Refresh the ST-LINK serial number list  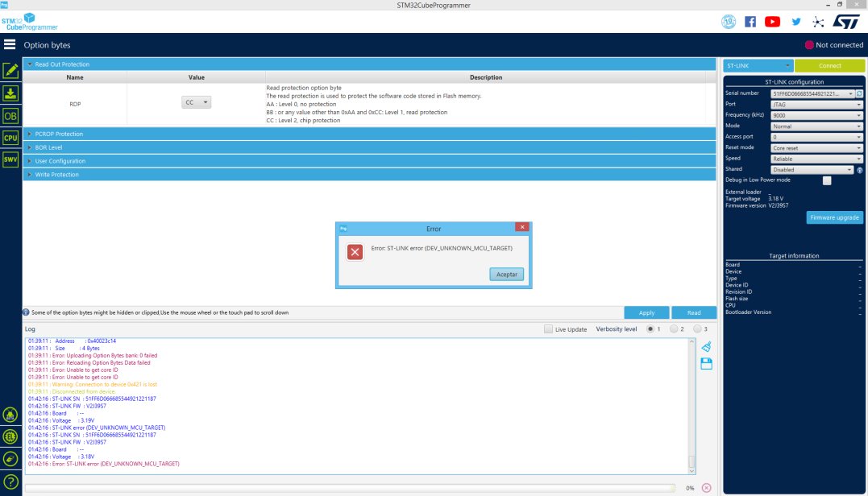(860, 93)
